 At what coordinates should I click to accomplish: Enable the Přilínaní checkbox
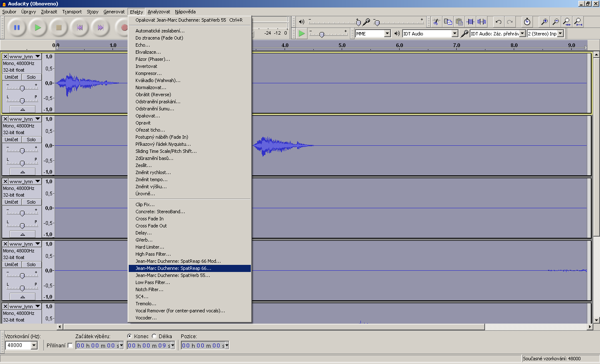click(x=70, y=345)
